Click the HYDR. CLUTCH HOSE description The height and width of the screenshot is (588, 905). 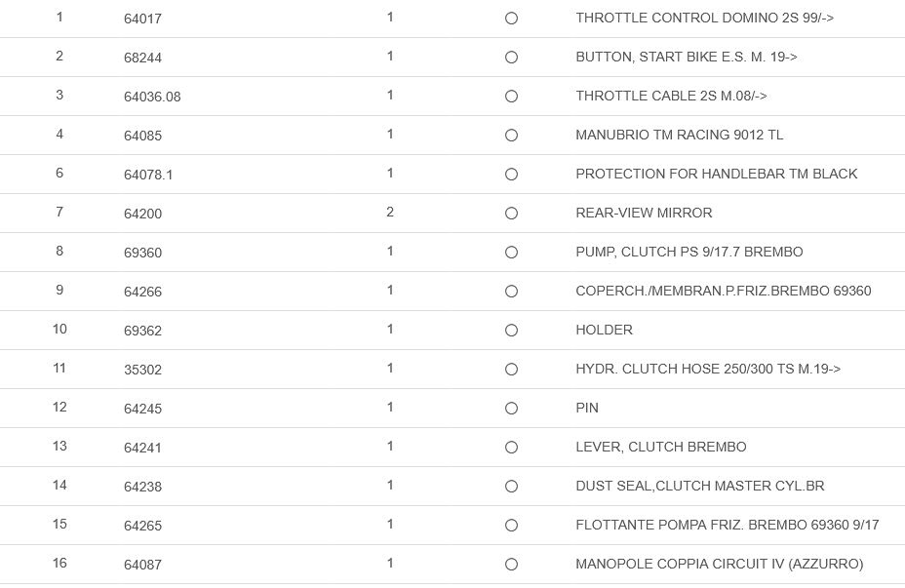coord(707,369)
